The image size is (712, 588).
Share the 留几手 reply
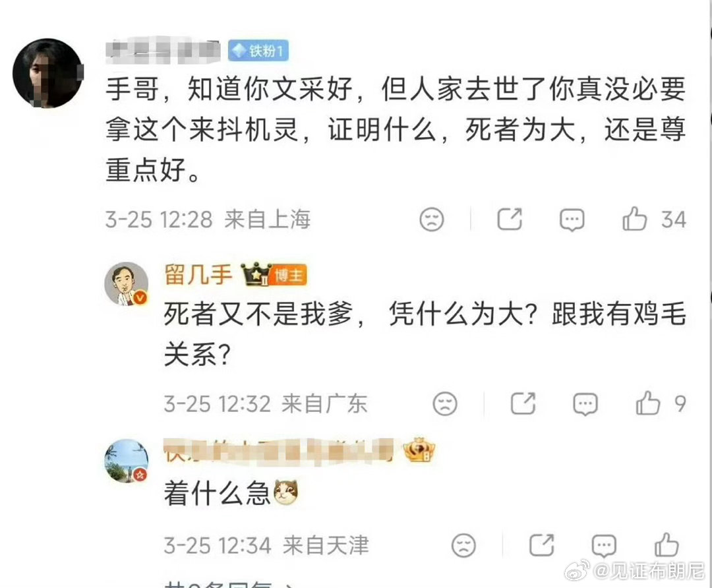[523, 403]
